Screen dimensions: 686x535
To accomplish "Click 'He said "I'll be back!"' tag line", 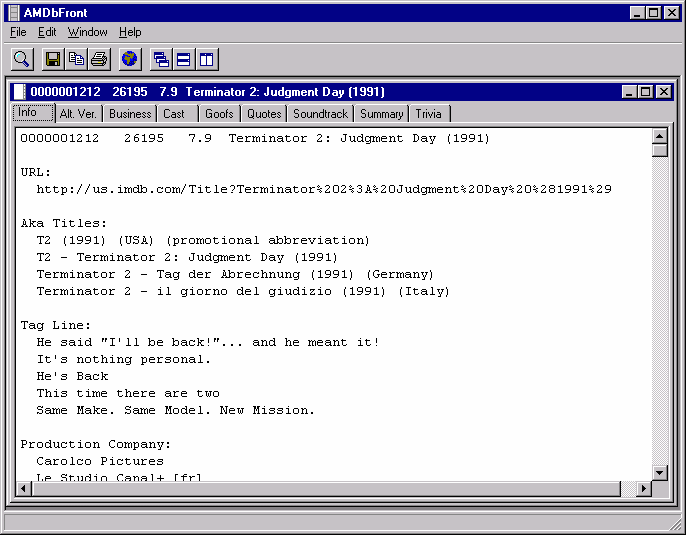I will coord(208,342).
